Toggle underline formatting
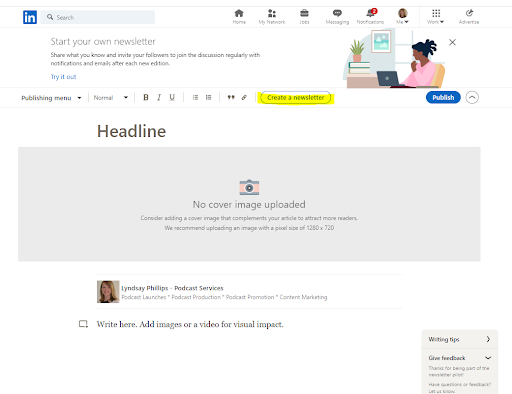 click(172, 97)
